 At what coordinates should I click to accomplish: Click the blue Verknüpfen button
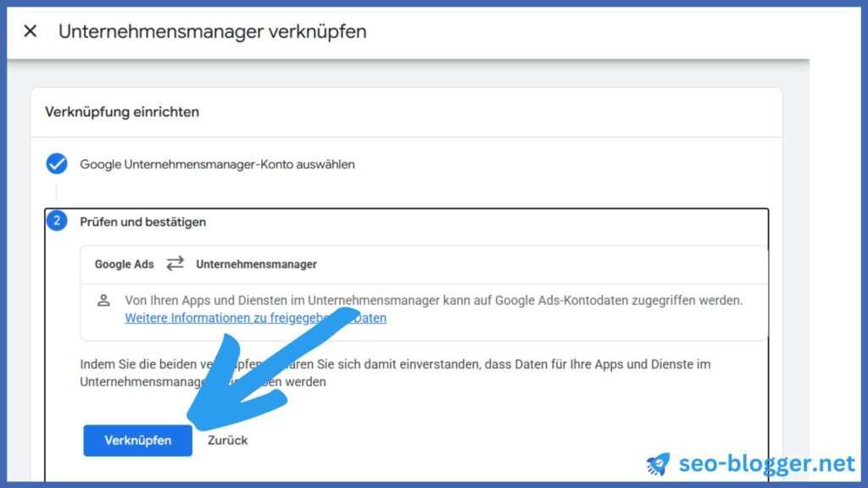[138, 441]
